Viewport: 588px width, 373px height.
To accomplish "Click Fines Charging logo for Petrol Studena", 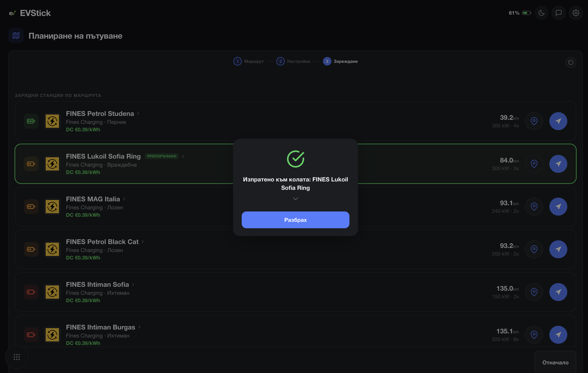I will click(x=52, y=121).
